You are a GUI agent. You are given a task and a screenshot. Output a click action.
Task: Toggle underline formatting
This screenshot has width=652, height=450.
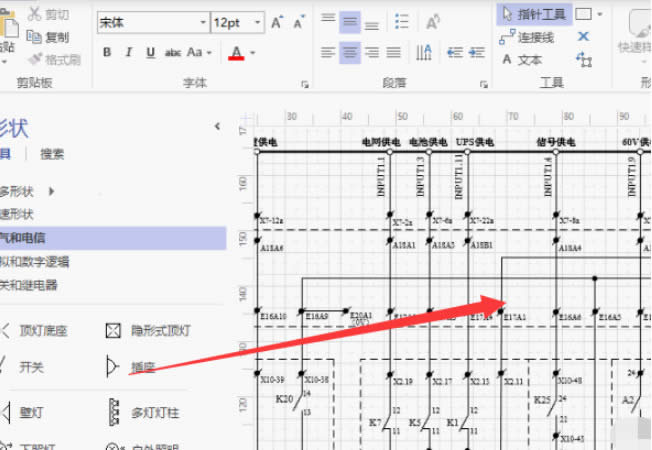click(x=150, y=52)
